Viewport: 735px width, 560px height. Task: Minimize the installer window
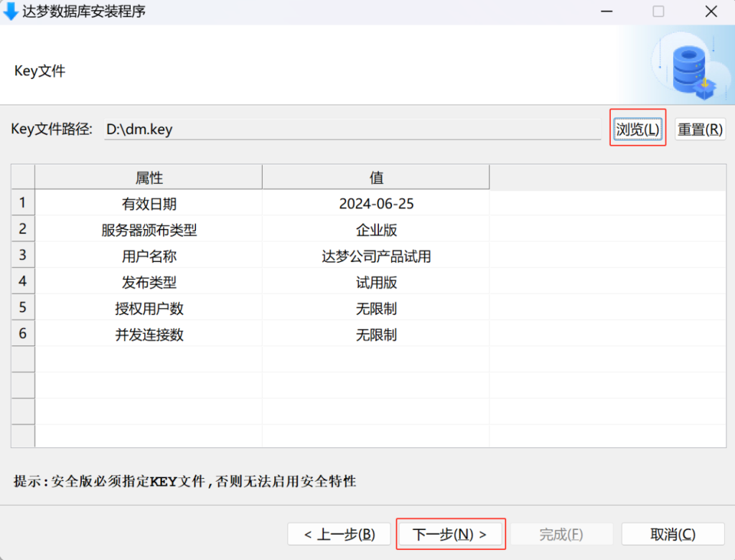[605, 11]
